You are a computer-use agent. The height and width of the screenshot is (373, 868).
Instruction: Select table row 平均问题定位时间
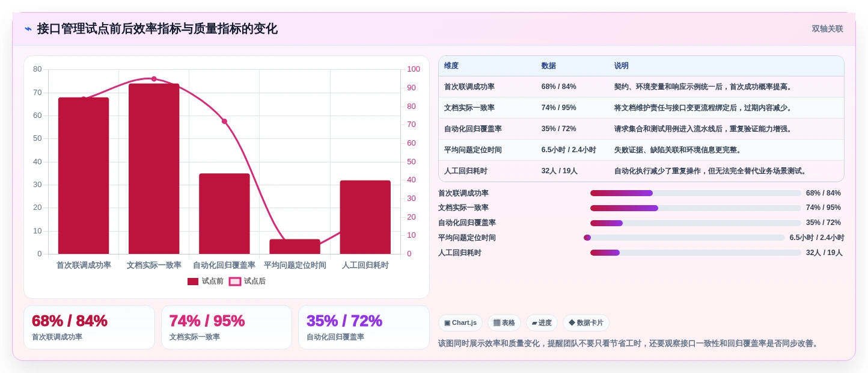pyautogui.click(x=641, y=150)
